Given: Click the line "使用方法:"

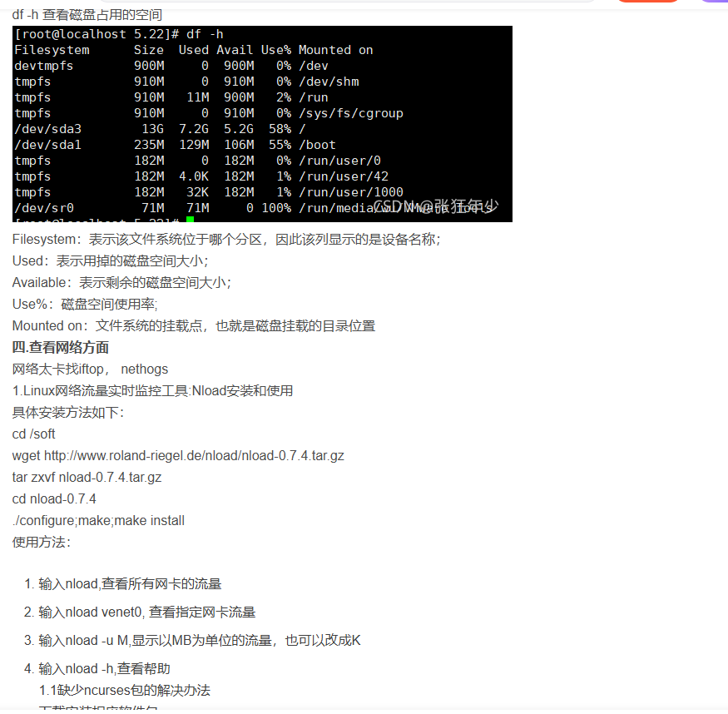Looking at the screenshot, I should (x=42, y=543).
